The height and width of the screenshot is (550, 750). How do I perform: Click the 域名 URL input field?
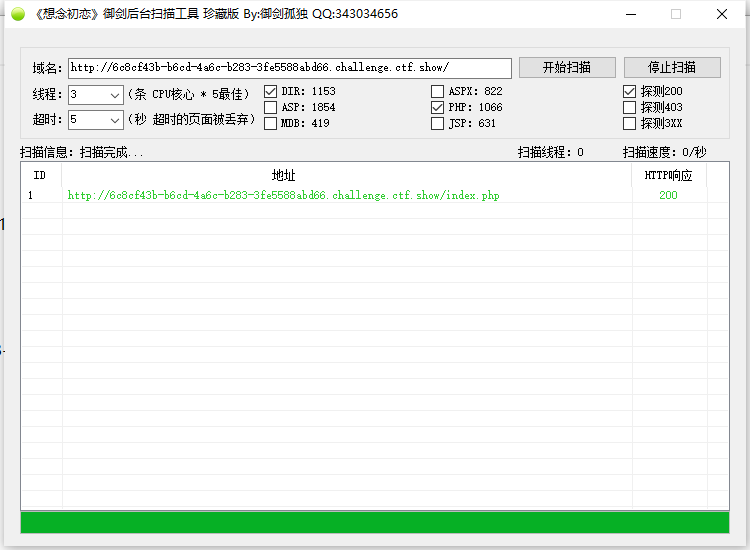click(x=290, y=68)
